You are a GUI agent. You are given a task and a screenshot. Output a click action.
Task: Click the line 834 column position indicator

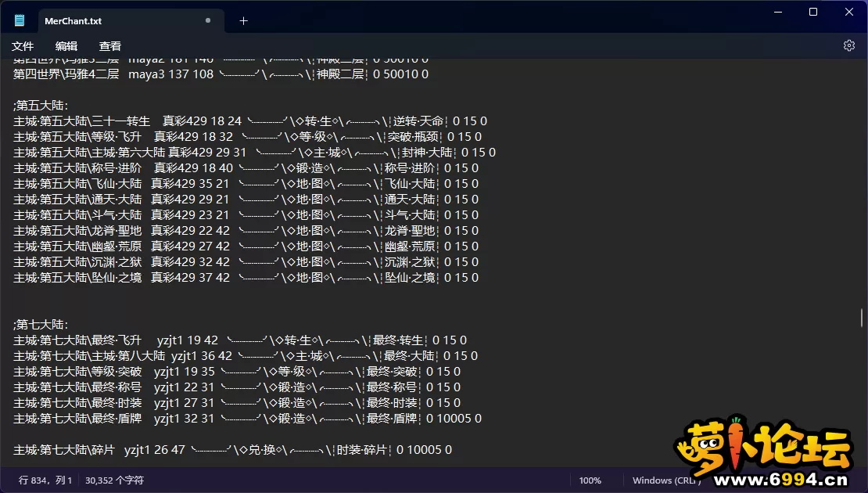(x=45, y=480)
